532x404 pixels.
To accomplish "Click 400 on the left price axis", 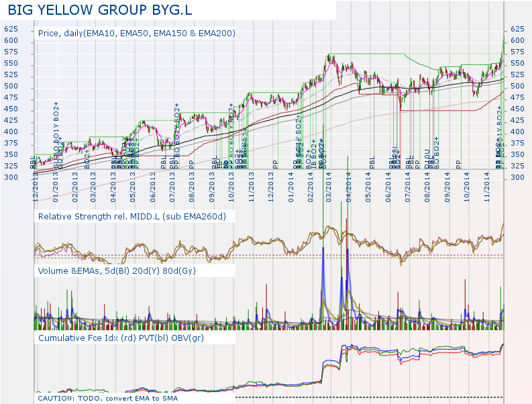I will 11,132.
